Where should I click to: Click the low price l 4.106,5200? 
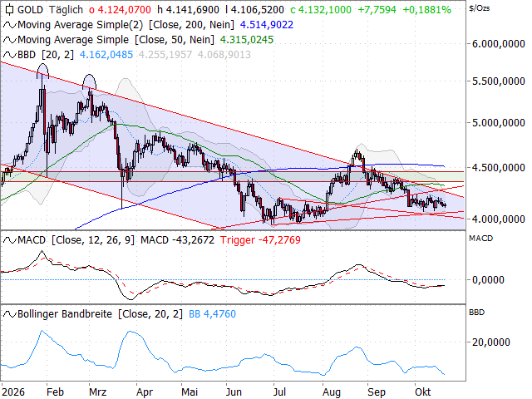coord(254,10)
